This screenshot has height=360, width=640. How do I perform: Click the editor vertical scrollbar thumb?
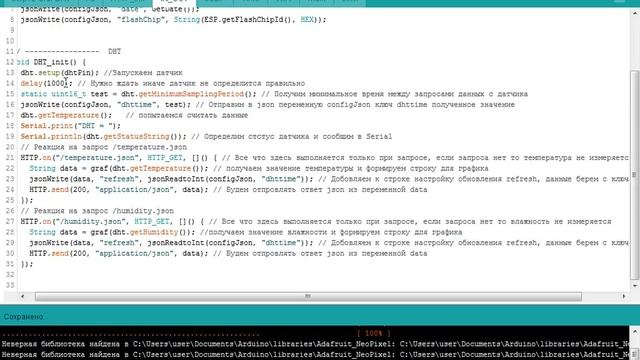[x=635, y=176]
